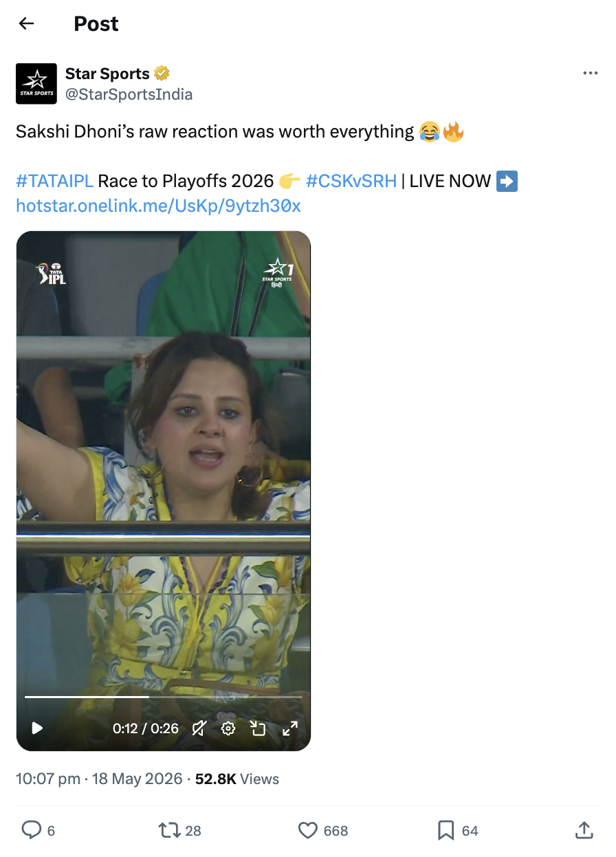Expand video to fullscreen

(290, 728)
